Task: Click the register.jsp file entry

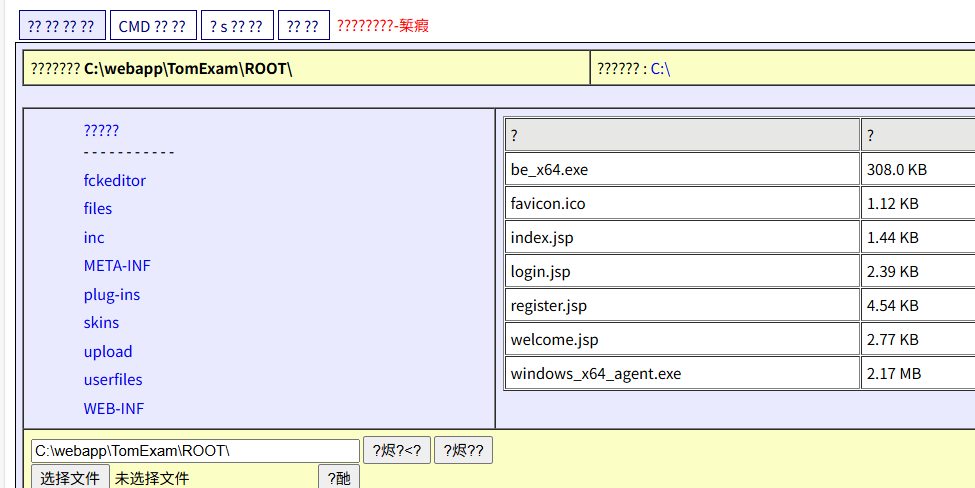Action: click(548, 306)
